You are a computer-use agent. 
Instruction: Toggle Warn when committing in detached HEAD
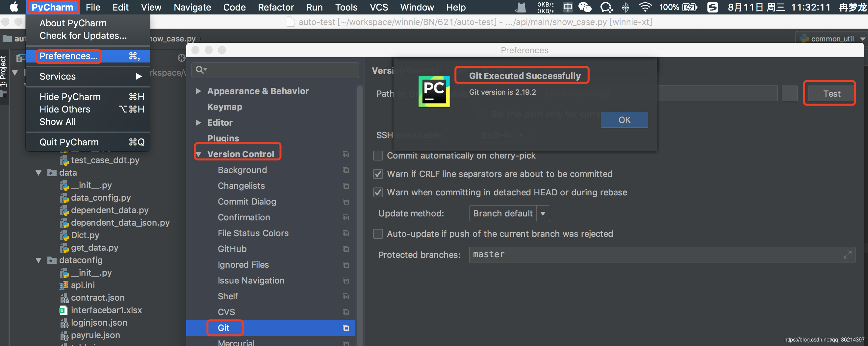(378, 193)
